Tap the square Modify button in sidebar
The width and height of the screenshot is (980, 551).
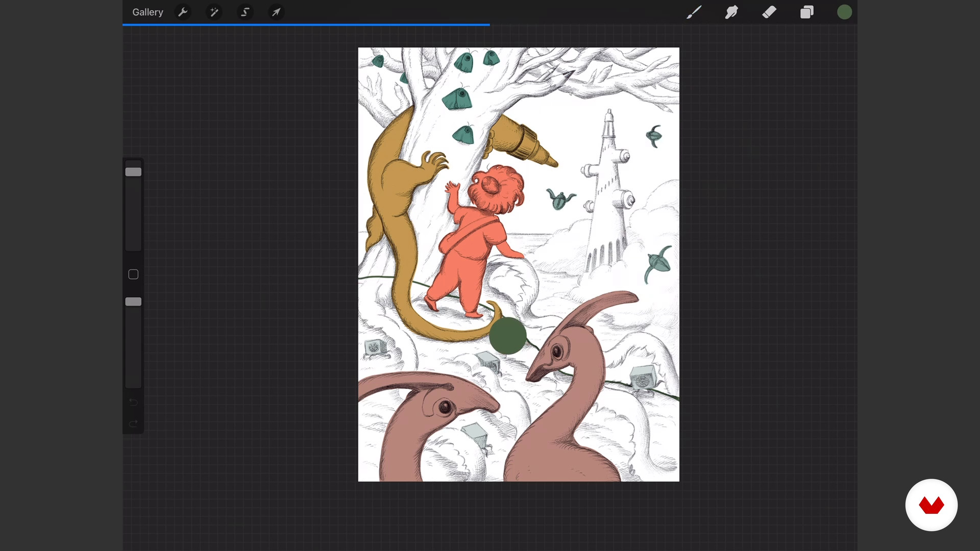(133, 274)
